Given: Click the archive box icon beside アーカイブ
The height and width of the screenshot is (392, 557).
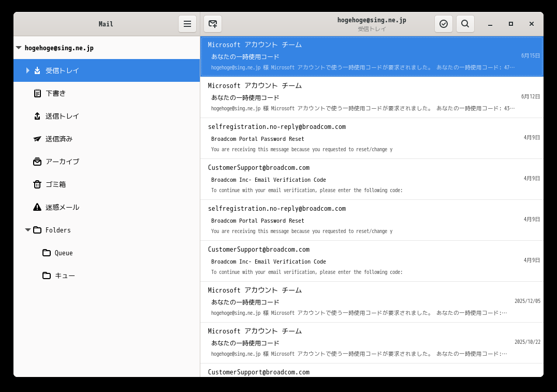Looking at the screenshot, I should 37,162.
